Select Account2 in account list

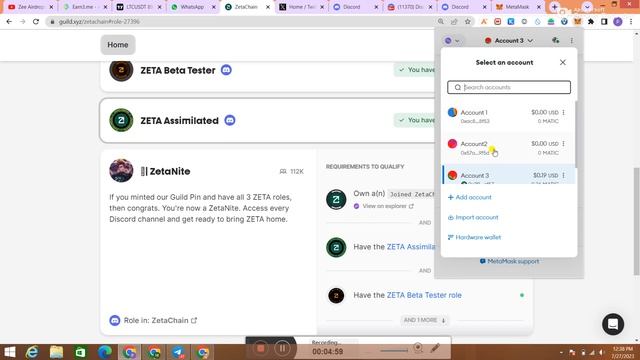509,148
